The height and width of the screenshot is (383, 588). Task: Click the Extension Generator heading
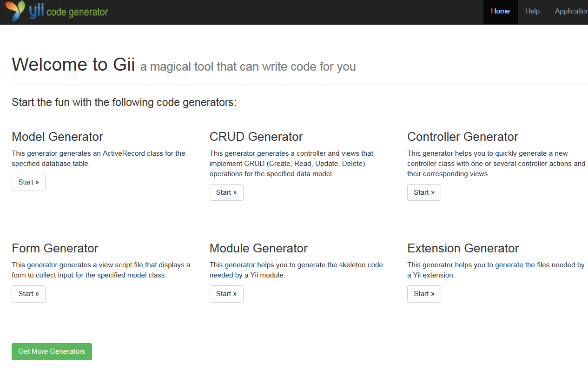point(463,248)
